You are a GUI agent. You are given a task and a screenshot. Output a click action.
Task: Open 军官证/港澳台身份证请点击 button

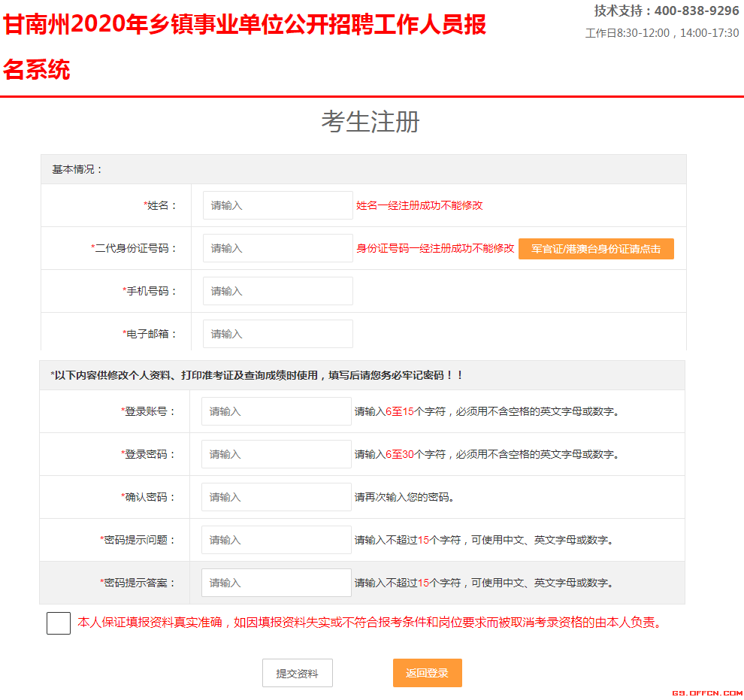[596, 249]
